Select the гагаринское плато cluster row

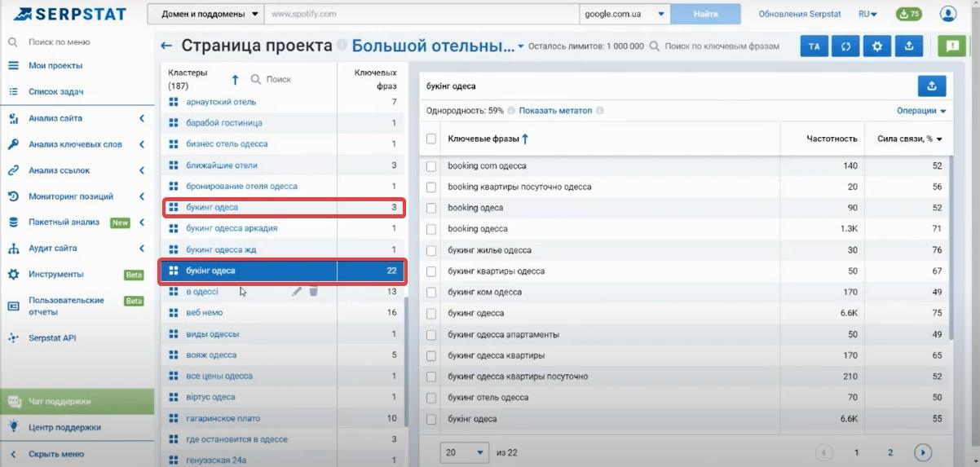click(x=281, y=418)
